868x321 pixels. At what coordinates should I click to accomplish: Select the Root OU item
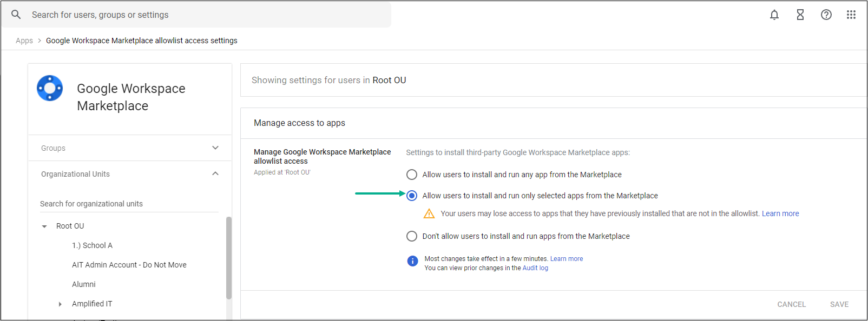(x=70, y=226)
